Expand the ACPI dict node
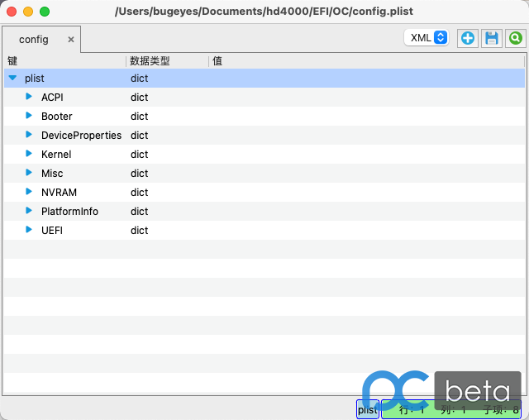This screenshot has height=420, width=529. tap(29, 97)
